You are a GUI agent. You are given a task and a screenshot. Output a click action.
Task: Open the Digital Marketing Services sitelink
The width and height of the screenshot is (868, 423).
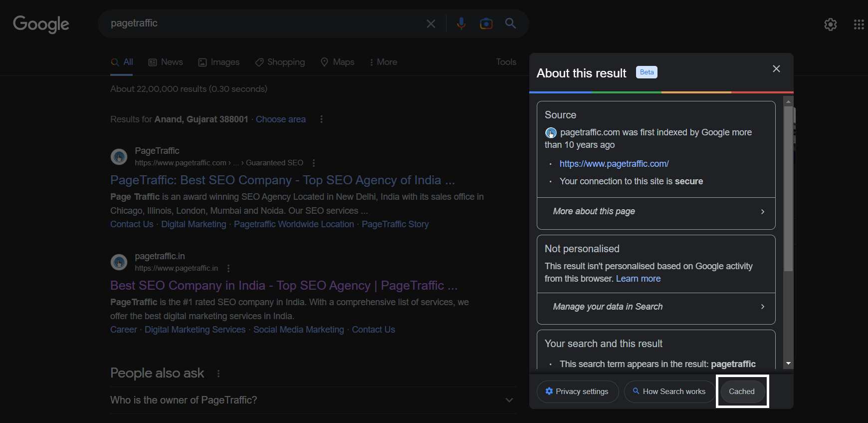click(x=195, y=330)
